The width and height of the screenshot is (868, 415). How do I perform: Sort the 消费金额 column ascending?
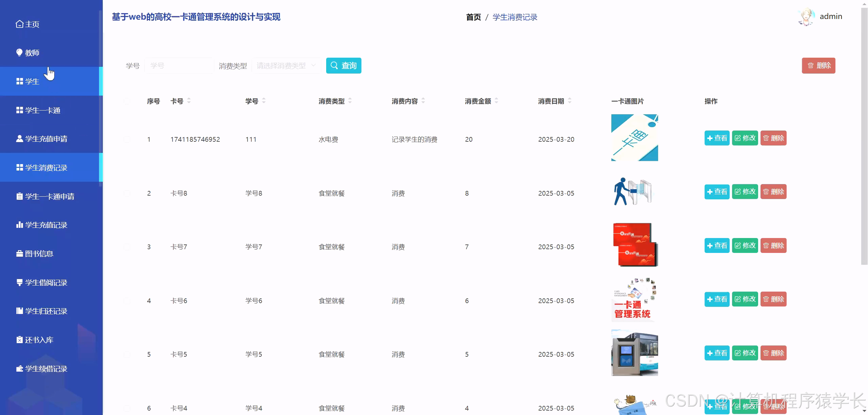point(496,99)
